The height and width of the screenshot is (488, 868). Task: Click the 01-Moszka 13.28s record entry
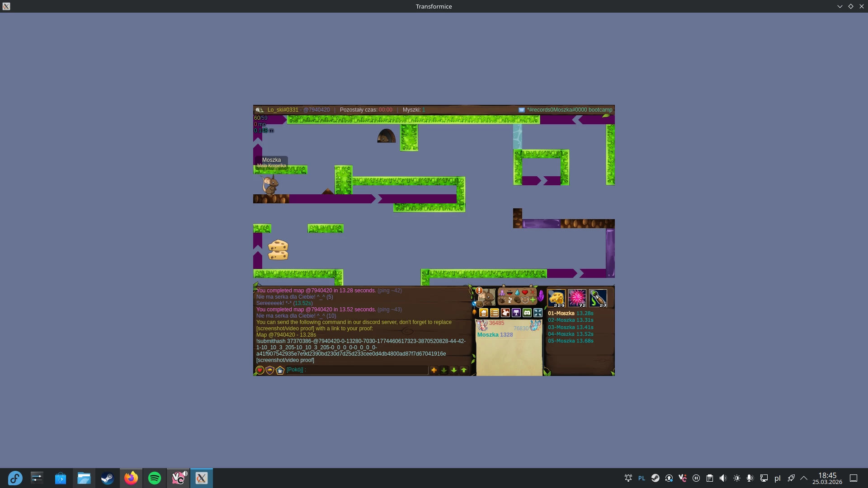point(571,313)
